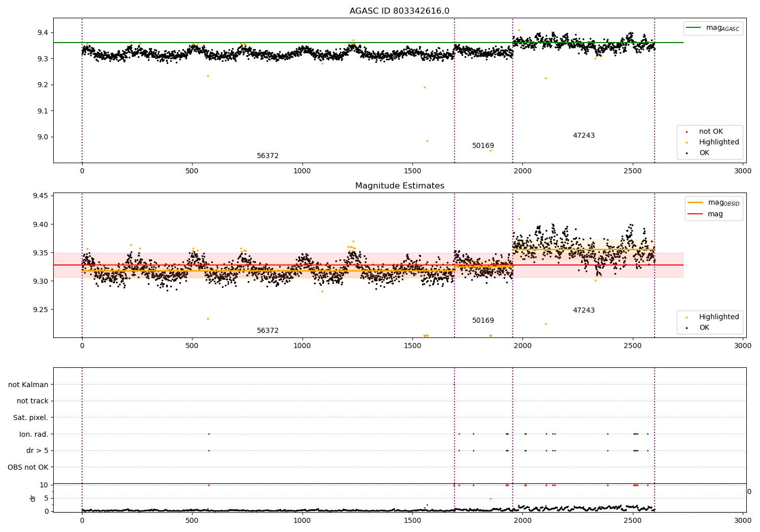760x532 pixels.
Task: Click the 2000 x-axis tick under the dr plot
Action: pyautogui.click(x=522, y=520)
